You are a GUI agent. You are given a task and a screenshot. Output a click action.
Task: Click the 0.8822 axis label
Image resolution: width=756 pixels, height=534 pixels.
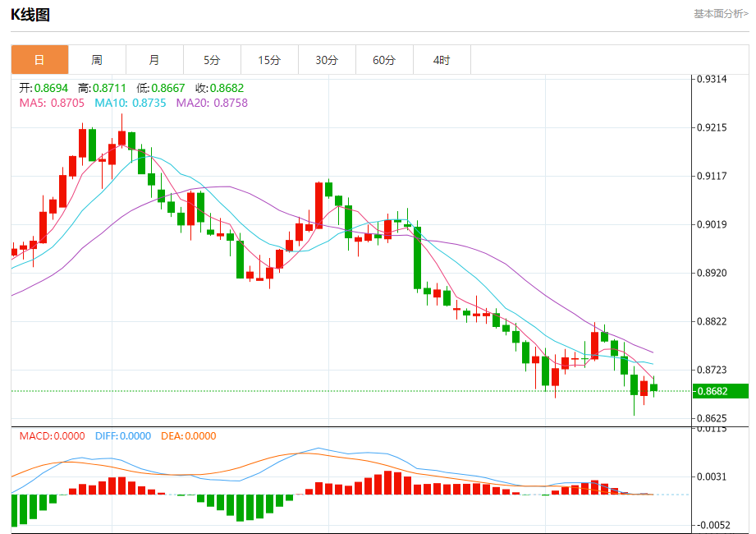coord(712,322)
